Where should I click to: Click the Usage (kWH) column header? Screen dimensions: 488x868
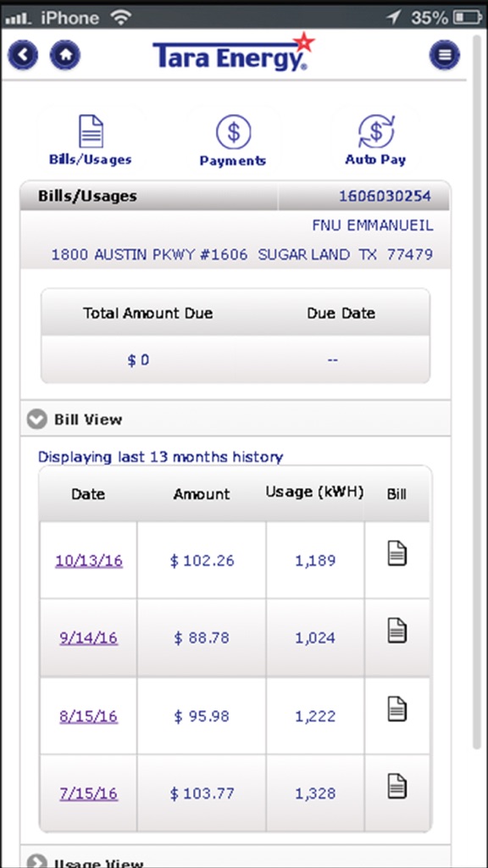point(315,492)
